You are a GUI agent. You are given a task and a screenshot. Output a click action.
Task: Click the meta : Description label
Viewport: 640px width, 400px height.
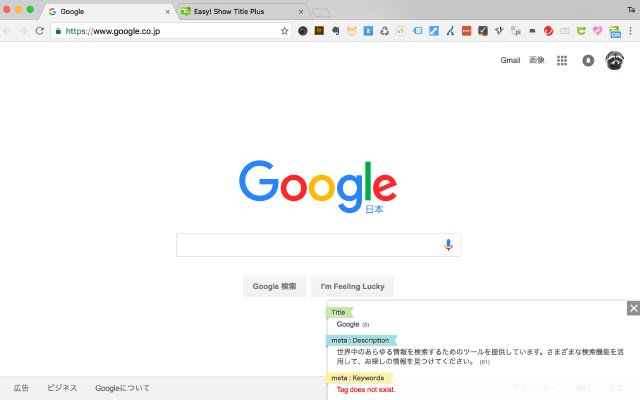(x=361, y=340)
